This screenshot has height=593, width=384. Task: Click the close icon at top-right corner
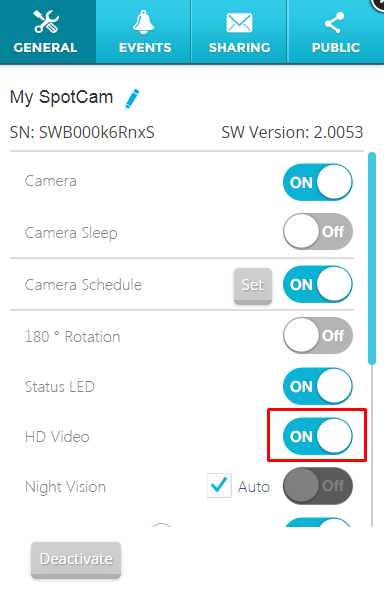pos(378,5)
